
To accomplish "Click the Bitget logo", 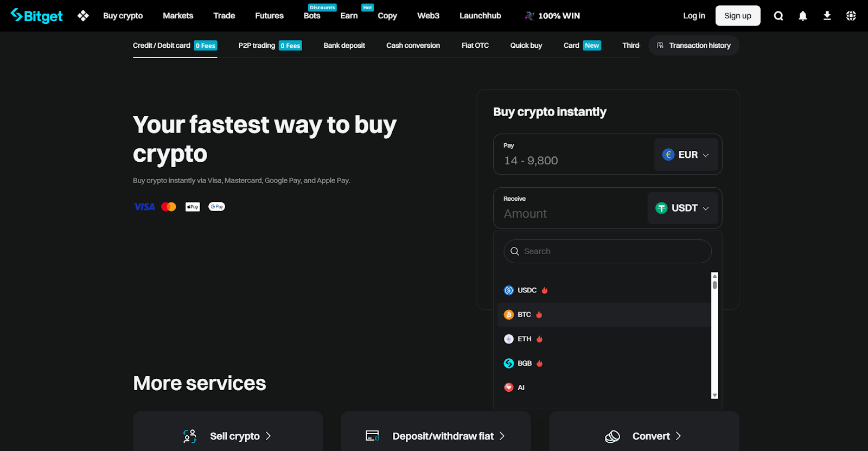I will coord(37,16).
